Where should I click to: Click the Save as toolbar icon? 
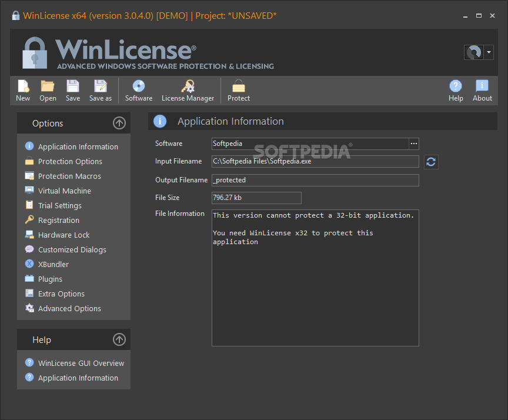(x=101, y=86)
